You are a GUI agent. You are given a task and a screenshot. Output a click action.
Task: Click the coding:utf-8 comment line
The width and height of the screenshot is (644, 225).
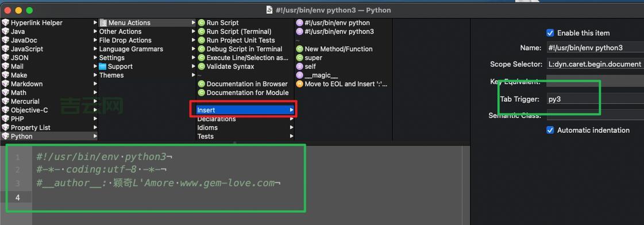point(102,170)
